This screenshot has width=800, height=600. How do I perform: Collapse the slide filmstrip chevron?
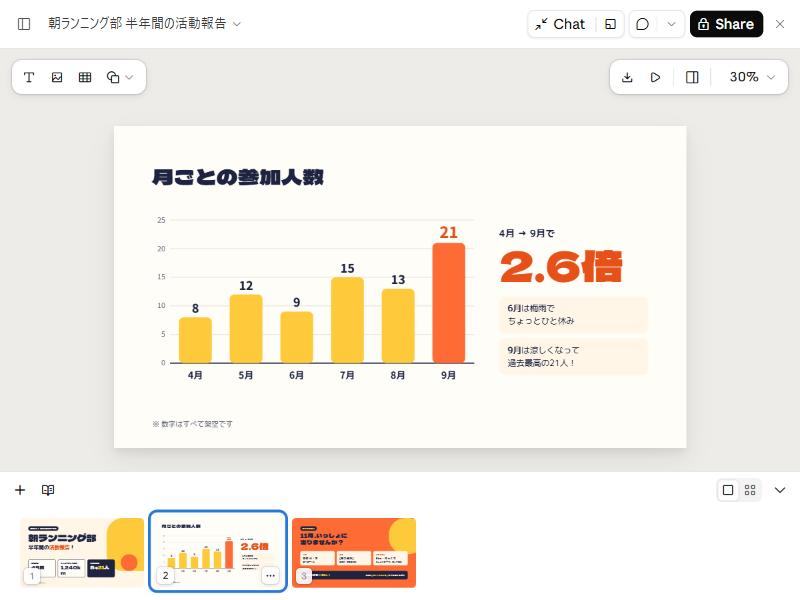tap(780, 490)
